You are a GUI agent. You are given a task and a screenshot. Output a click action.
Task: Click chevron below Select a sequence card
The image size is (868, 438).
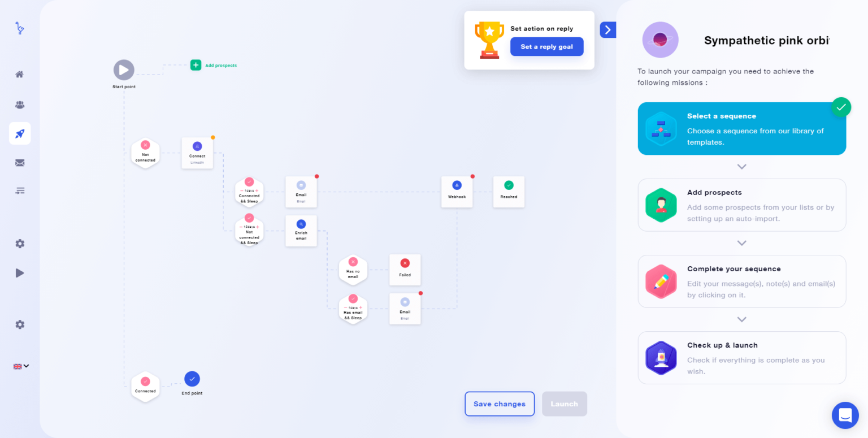click(742, 167)
